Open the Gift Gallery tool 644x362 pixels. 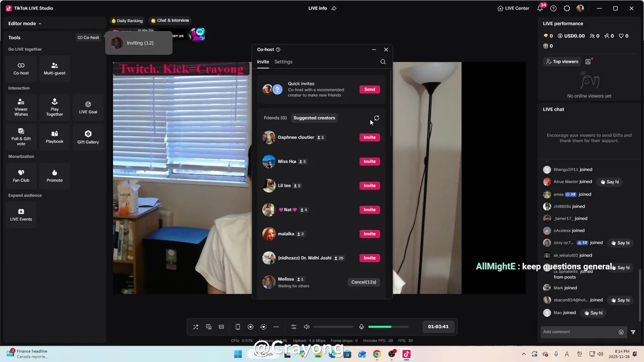(88, 137)
